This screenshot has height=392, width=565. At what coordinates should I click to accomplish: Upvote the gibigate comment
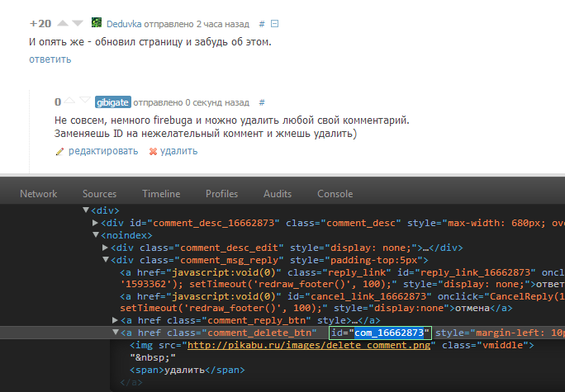(70, 102)
